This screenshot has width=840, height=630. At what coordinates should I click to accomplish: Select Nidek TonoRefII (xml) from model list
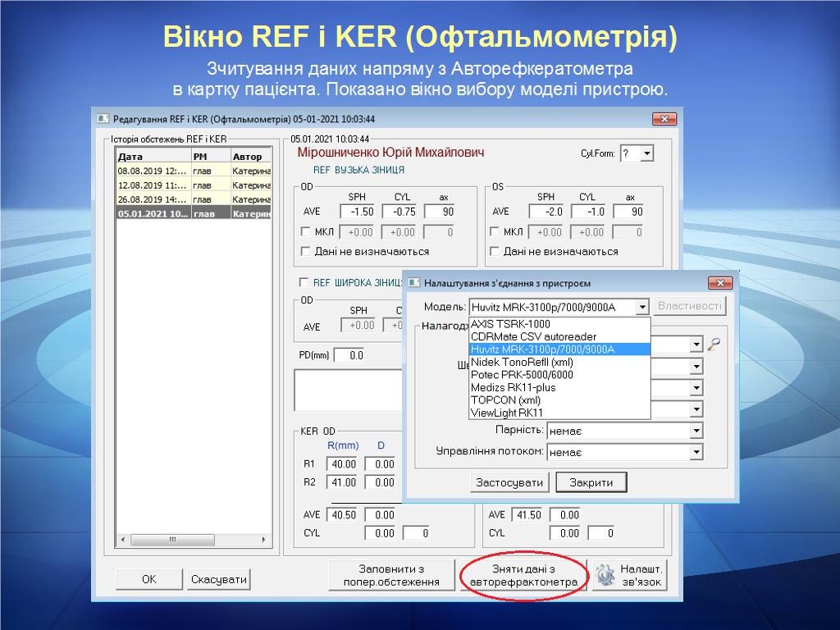(x=522, y=362)
